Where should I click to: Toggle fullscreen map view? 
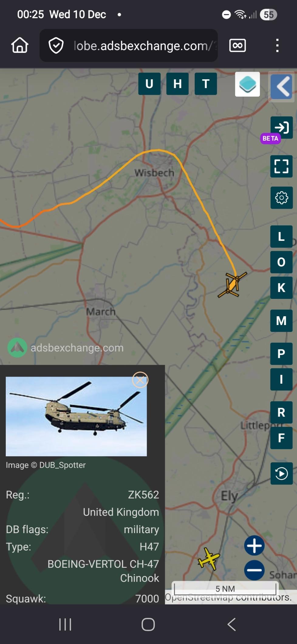[282, 166]
